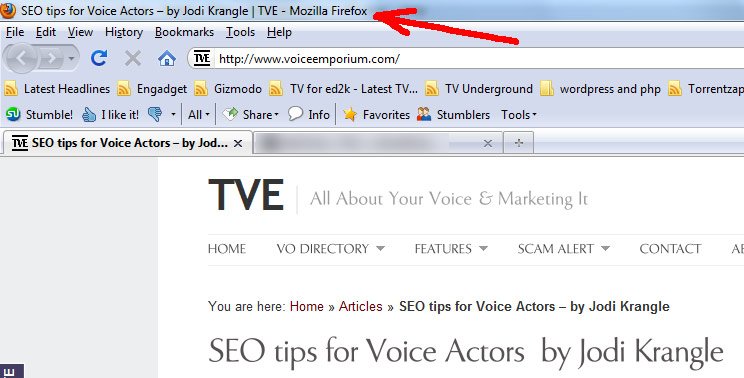Click the Back navigation arrow
Image resolution: width=744 pixels, height=378 pixels.
[x=20, y=58]
